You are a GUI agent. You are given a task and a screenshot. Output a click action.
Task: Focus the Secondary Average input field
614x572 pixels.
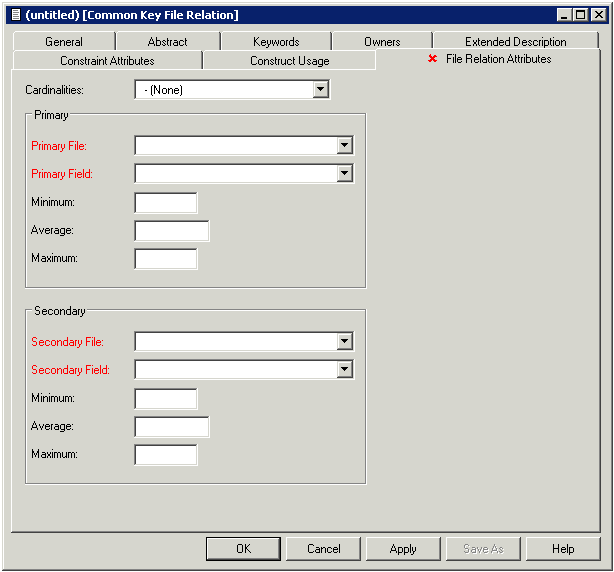point(172,427)
